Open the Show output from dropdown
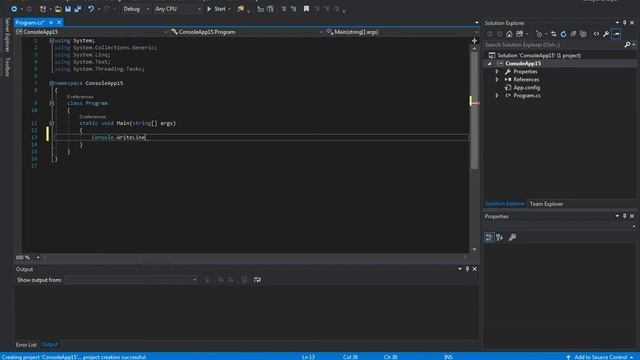The image size is (640, 360). click(x=131, y=280)
